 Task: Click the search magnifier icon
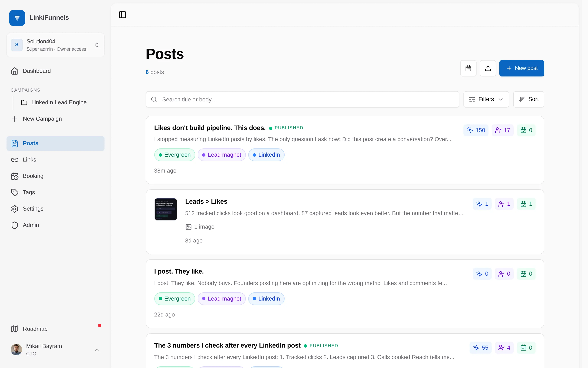pyautogui.click(x=154, y=99)
